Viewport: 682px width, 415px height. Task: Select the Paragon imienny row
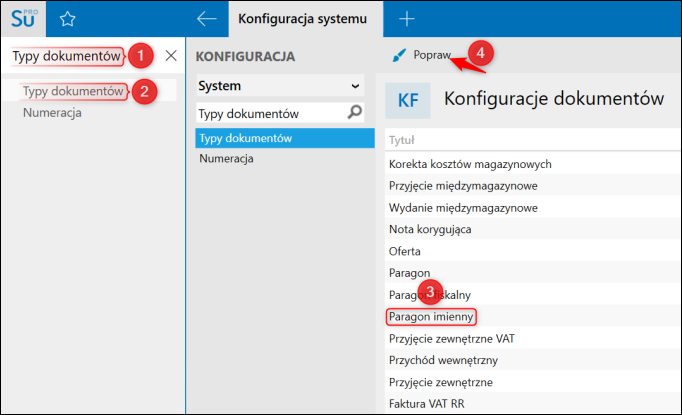(431, 317)
